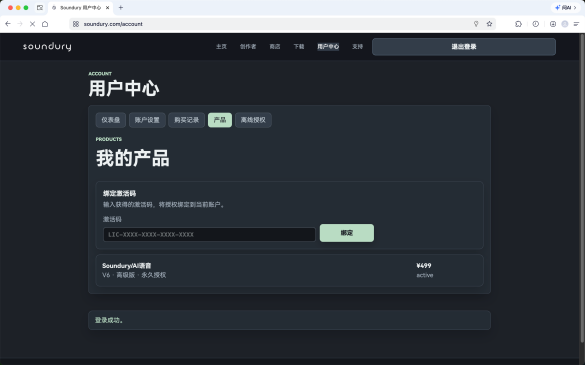Close the Soundury 用户中心 tab
Image resolution: width=585 pixels, height=365 pixels.
click(x=107, y=7)
